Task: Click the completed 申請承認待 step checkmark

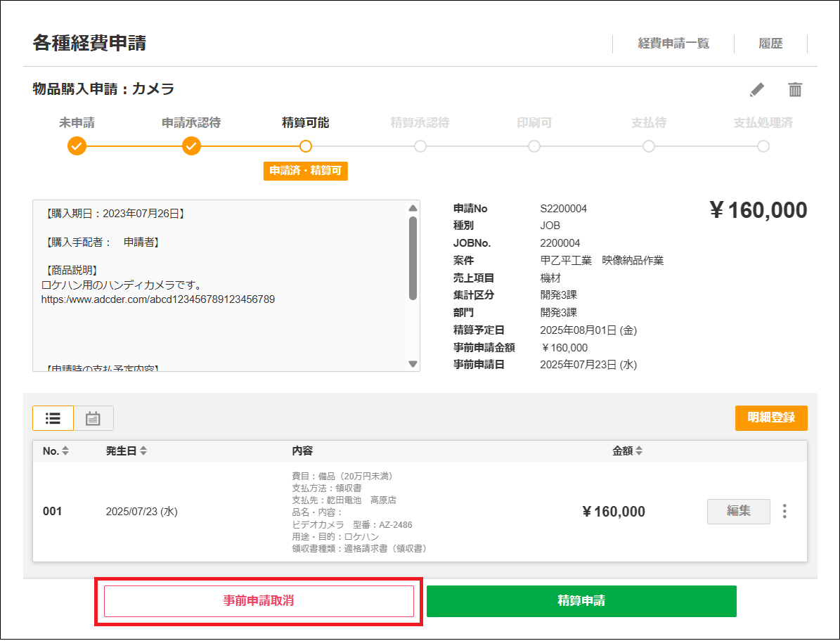Action: pos(191,146)
